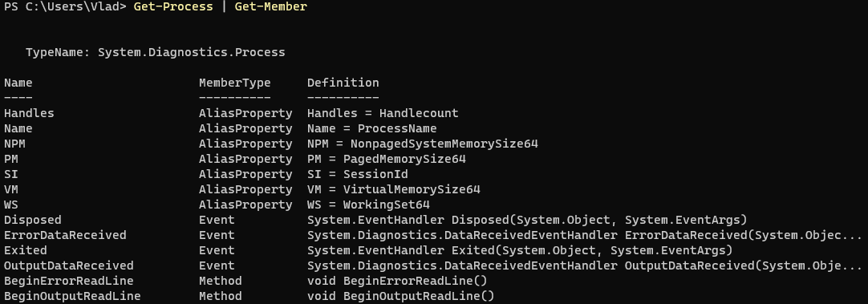Screen dimensions: 868x304
Task: Click the OutputDataReceived event name
Action: 69,265
